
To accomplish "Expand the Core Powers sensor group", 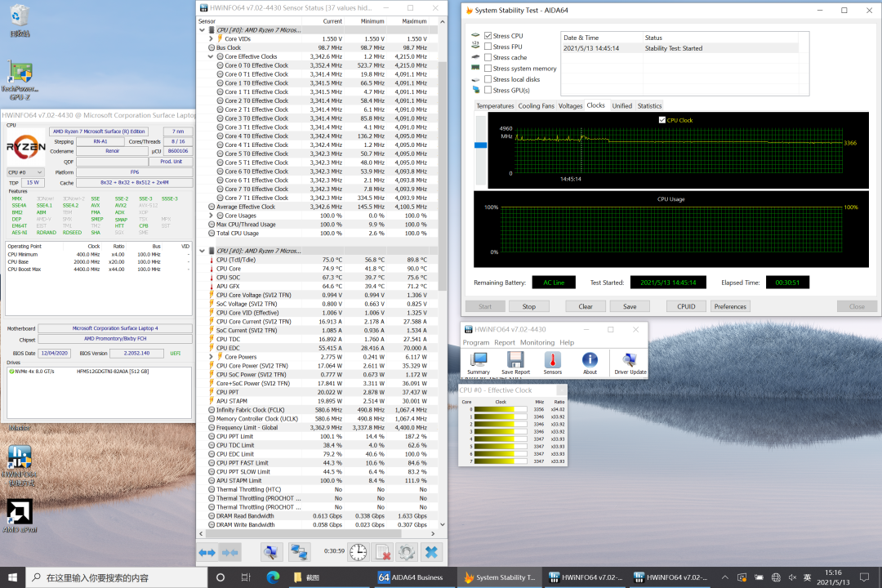I will pos(211,357).
